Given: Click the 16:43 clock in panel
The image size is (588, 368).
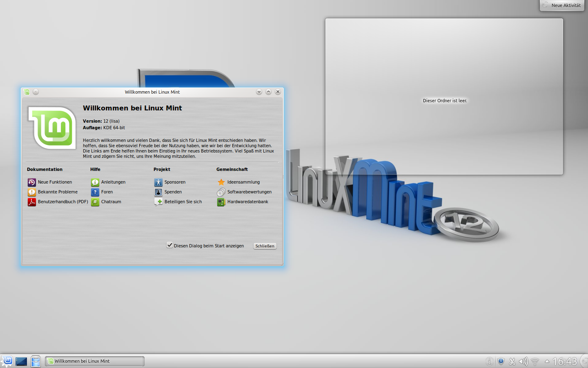Looking at the screenshot, I should point(565,361).
